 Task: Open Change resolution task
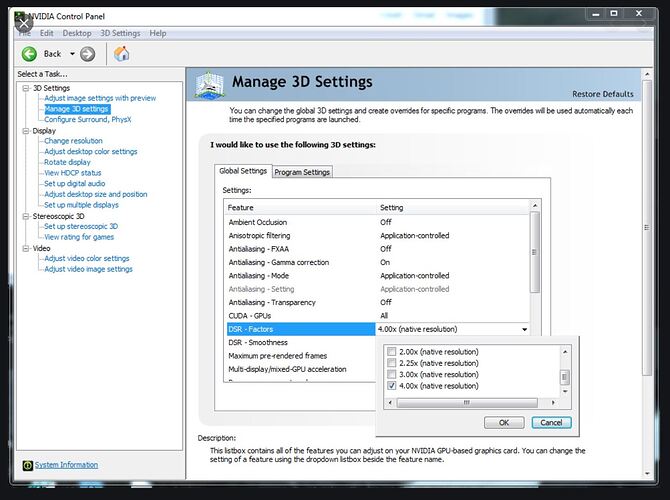point(73,141)
